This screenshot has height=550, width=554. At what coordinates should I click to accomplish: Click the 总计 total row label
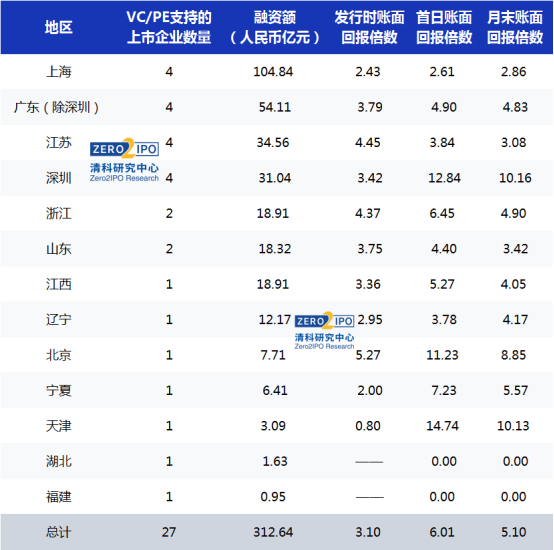pyautogui.click(x=59, y=532)
